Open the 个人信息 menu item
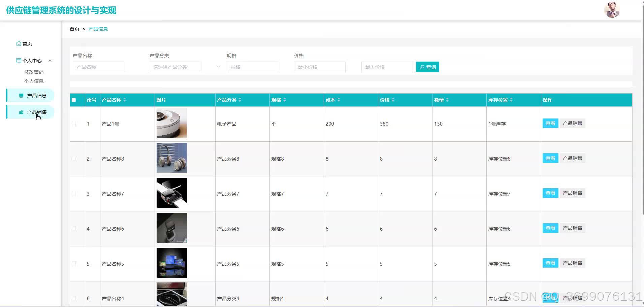Screen dimensions: 644x307 point(34,81)
